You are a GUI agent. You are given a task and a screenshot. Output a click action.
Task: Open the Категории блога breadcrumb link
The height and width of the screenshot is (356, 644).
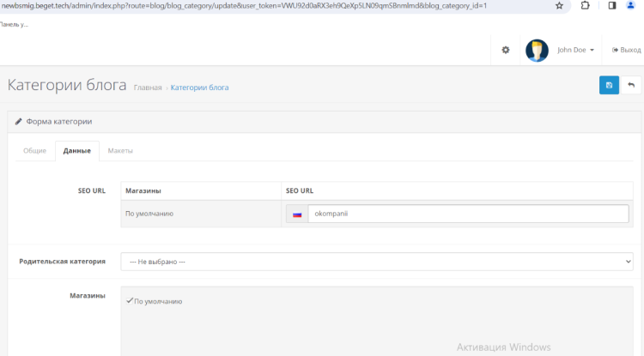199,87
